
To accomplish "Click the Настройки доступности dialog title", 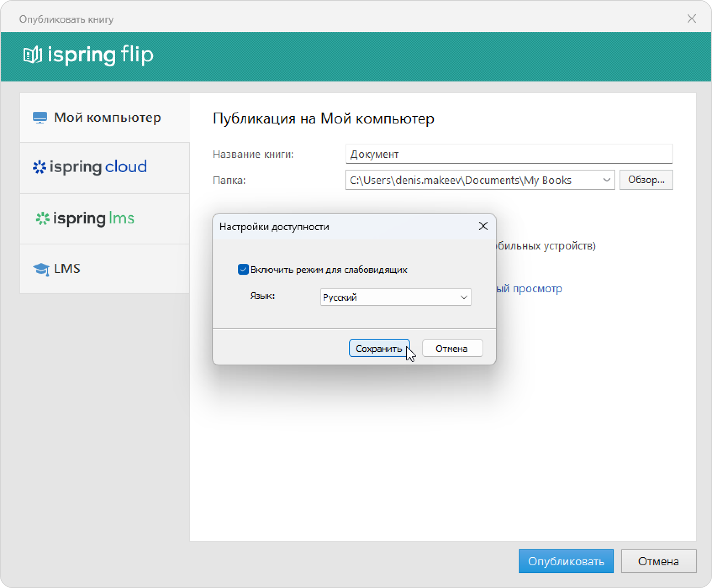I will [x=274, y=227].
